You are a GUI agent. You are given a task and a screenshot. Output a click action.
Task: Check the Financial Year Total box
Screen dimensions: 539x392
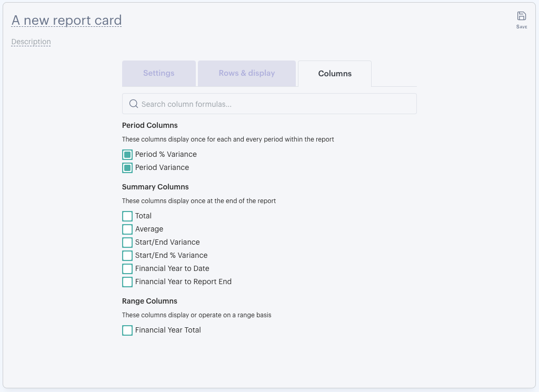127,330
